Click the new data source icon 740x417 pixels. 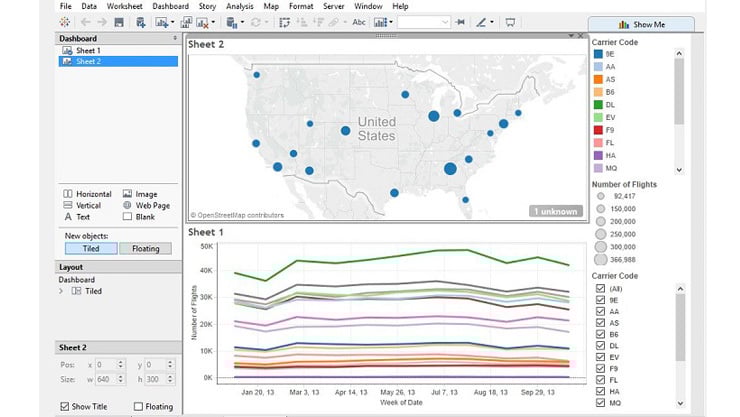tap(140, 22)
